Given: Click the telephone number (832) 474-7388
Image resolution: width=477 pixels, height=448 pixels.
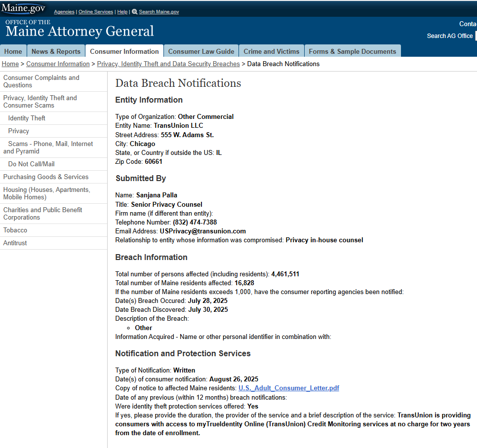Looking at the screenshot, I should [195, 223].
